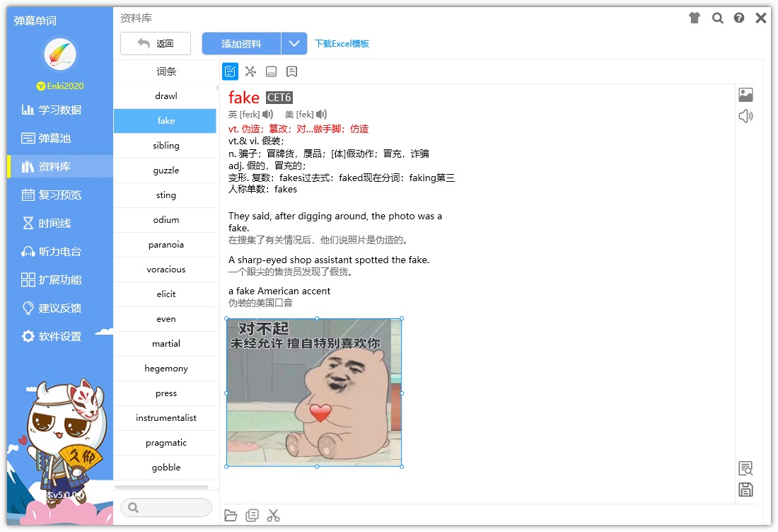Click the card view icon in the toolbar
The width and height of the screenshot is (778, 532).
[x=271, y=71]
